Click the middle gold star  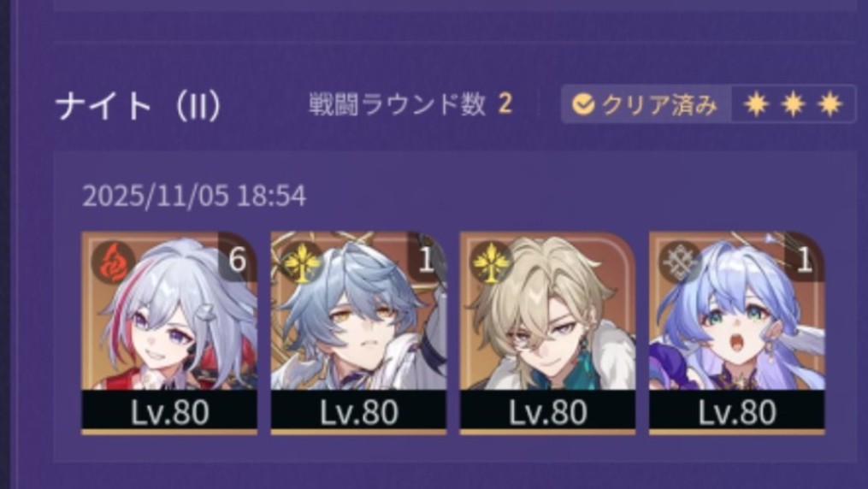[793, 104]
